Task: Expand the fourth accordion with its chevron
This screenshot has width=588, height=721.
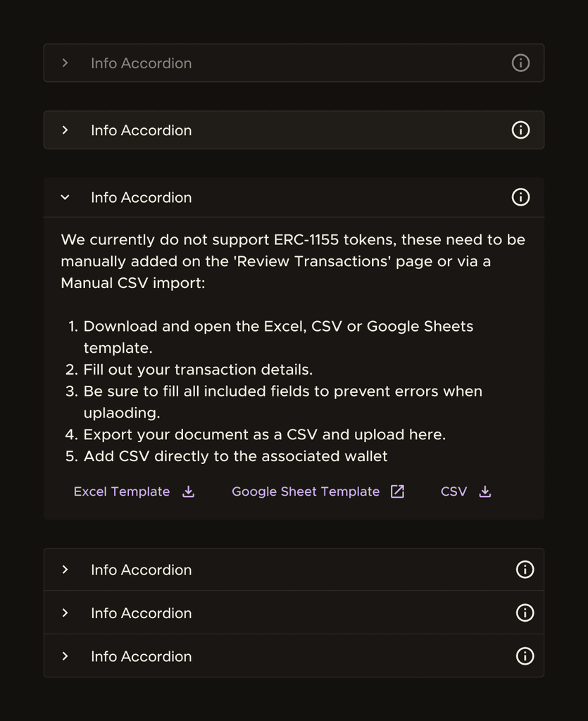Action: (x=65, y=570)
